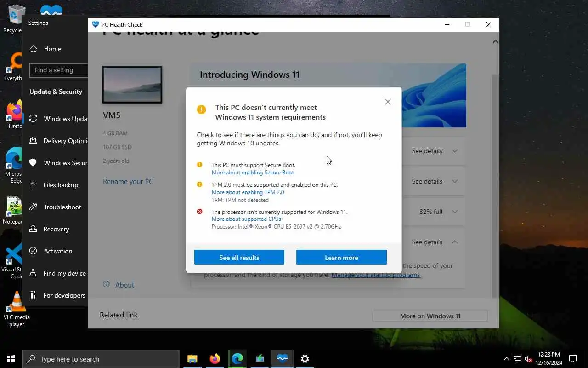588x368 pixels.
Task: Click the Find my device icon
Action: pos(33,273)
